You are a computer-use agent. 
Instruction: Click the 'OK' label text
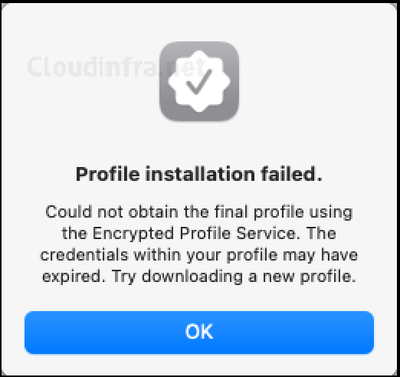coord(199,332)
